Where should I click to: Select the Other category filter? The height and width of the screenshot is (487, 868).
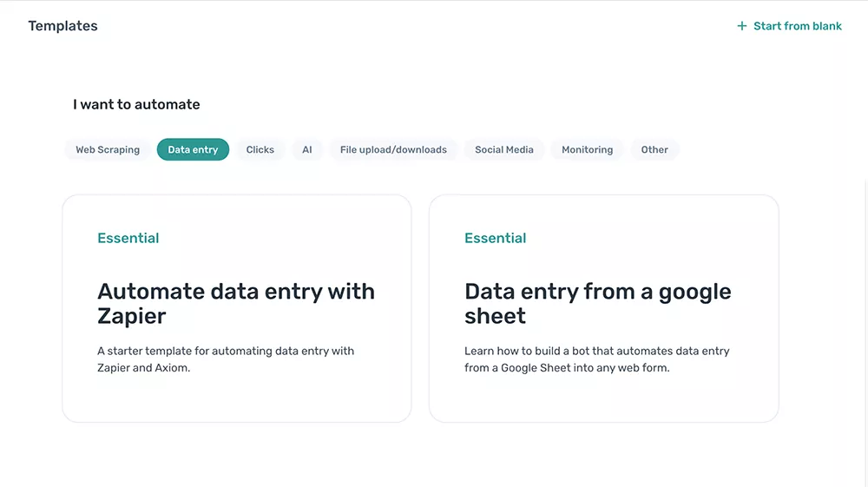click(x=654, y=149)
